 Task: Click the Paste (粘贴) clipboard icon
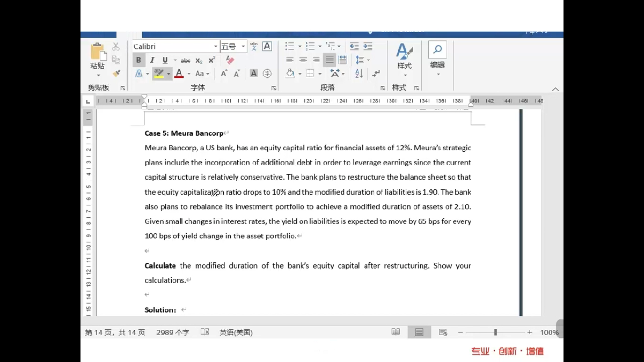(x=98, y=52)
